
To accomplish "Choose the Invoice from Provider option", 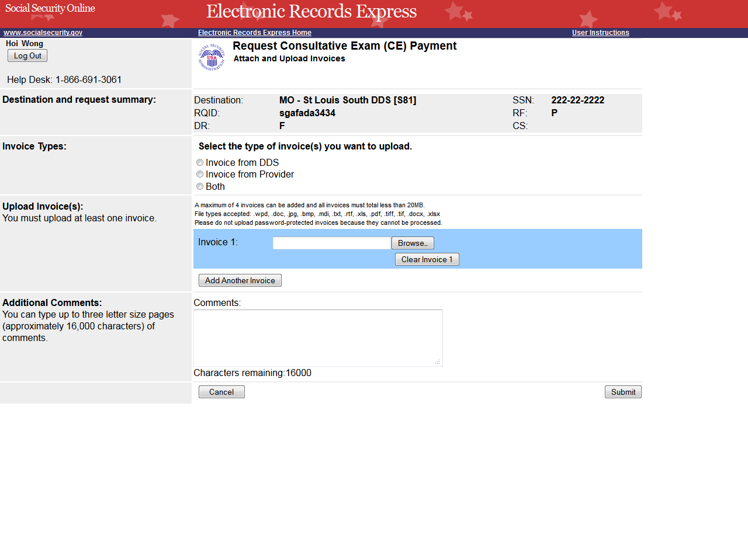I will [x=200, y=175].
